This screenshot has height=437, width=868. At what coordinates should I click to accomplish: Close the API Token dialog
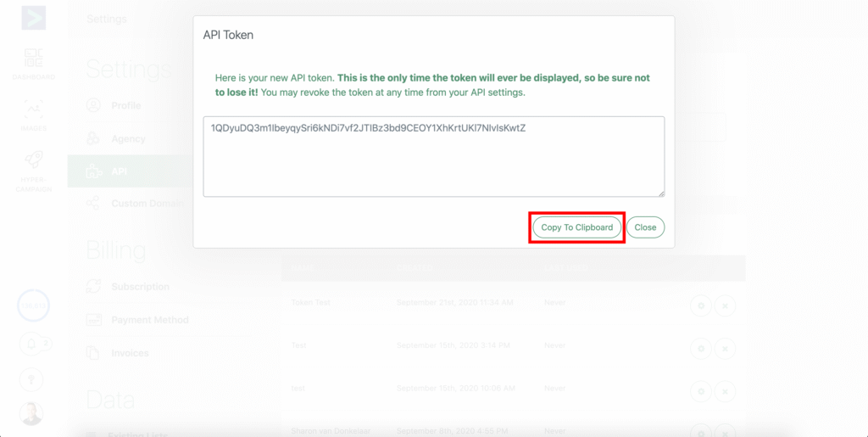[645, 227]
